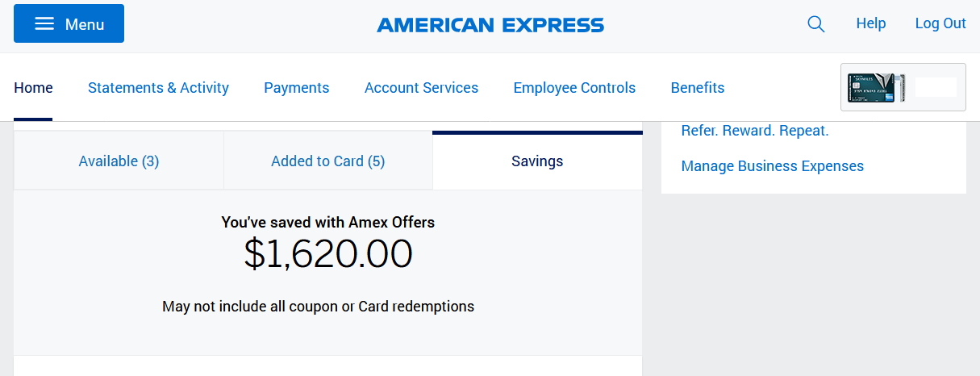Switch to the Available (3) offers tab
980x376 pixels.
[119, 161]
